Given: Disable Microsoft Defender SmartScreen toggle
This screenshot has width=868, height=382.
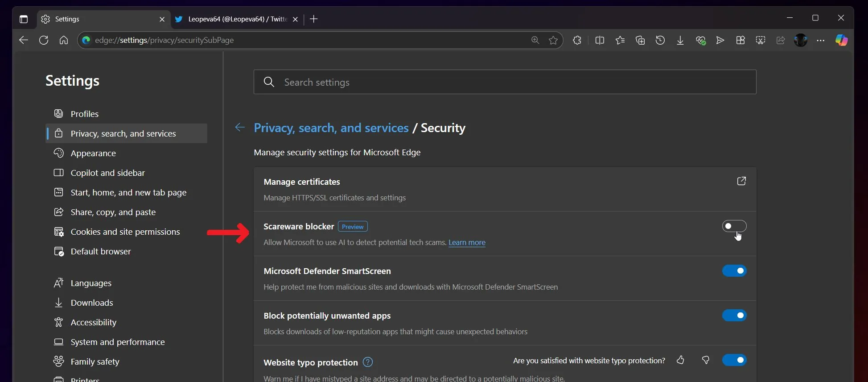Looking at the screenshot, I should [734, 271].
